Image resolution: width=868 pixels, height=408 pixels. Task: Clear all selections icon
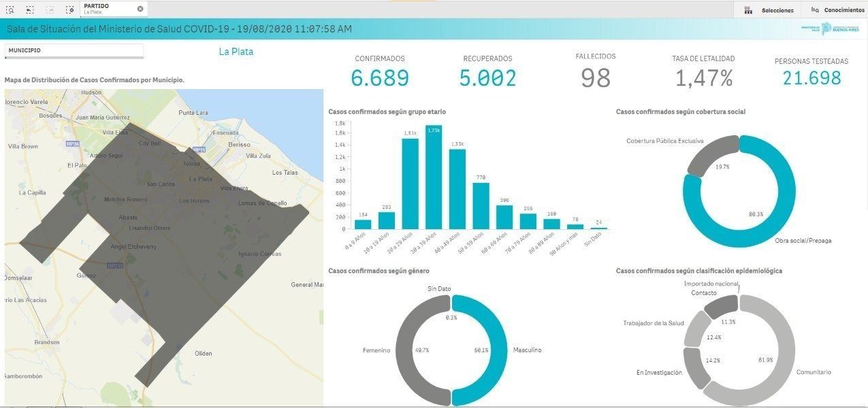point(69,10)
